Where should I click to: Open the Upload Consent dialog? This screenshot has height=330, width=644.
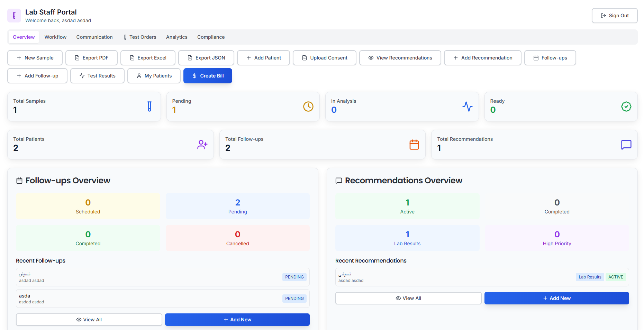pos(324,58)
